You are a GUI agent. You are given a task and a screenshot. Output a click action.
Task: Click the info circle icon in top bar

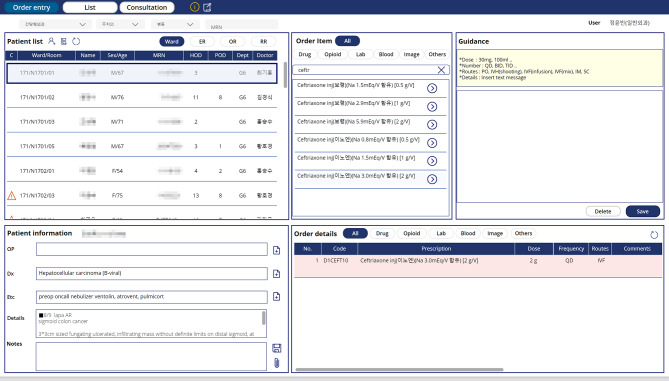[x=194, y=7]
